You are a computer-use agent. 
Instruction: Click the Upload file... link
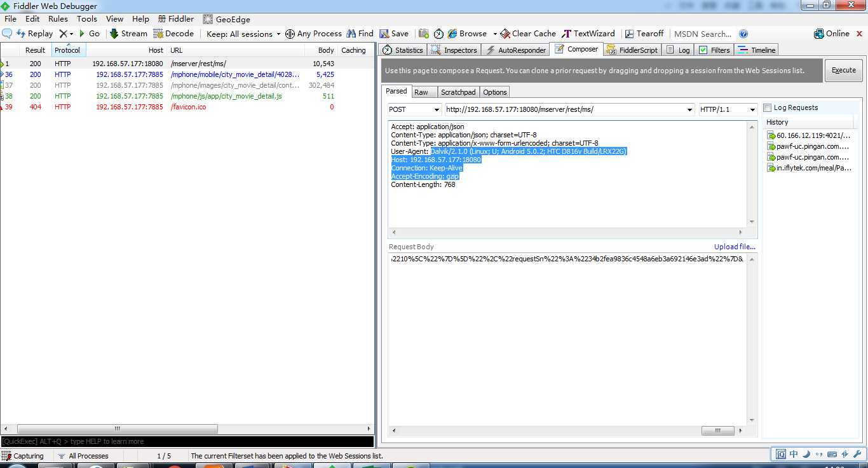point(735,247)
